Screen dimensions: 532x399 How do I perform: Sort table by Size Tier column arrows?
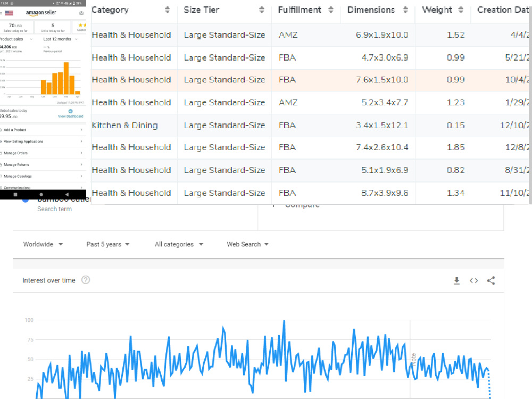click(x=262, y=10)
